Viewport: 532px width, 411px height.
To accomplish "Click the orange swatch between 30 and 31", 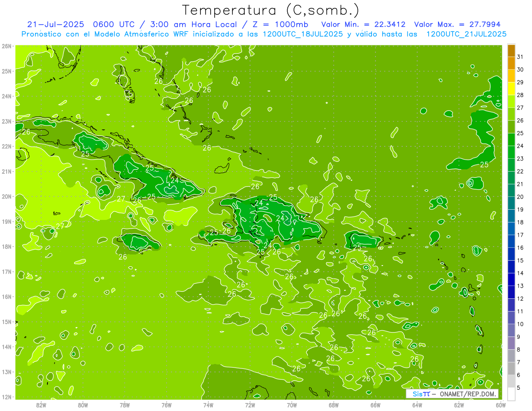I will (511, 63).
